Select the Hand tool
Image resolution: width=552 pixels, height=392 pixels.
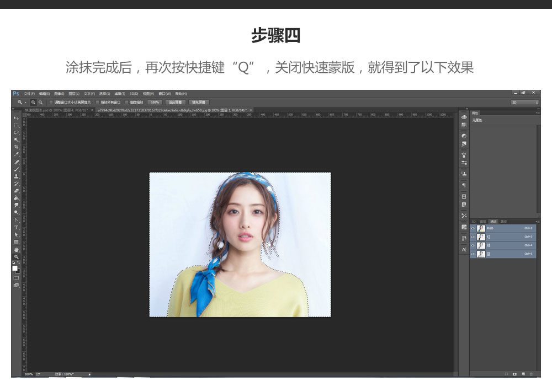click(x=17, y=249)
